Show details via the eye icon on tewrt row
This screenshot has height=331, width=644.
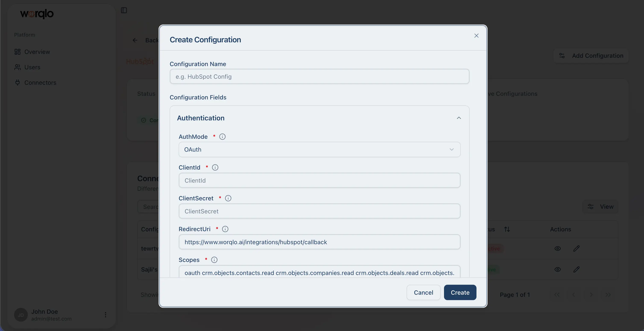(557, 248)
